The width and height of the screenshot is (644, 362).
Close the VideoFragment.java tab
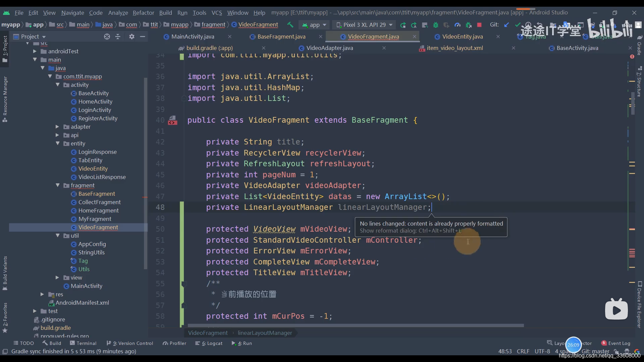click(415, 37)
